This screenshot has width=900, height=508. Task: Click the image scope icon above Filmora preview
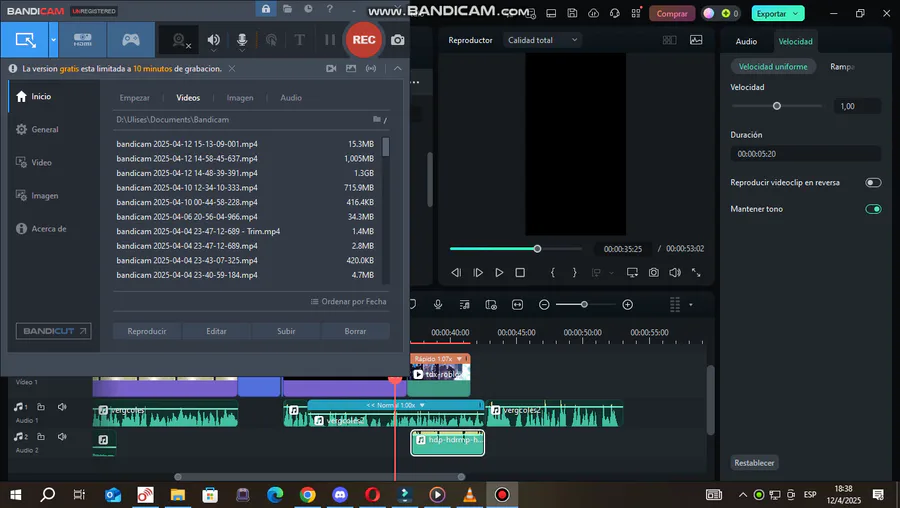[696, 40]
